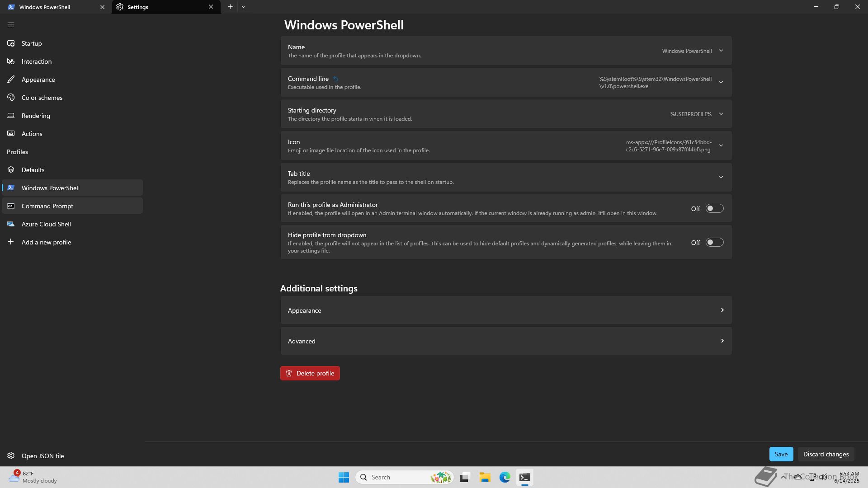Select Command Prompt profile in sidebar
The width and height of the screenshot is (868, 488).
point(47,206)
